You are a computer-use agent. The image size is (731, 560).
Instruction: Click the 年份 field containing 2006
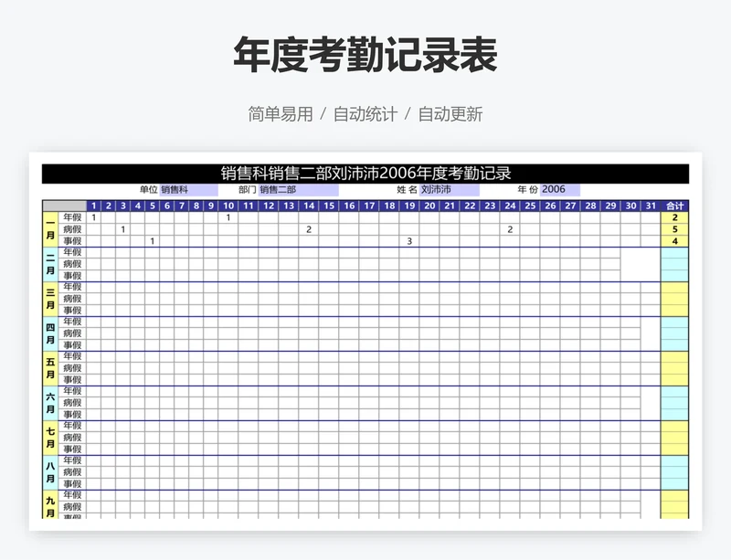(x=560, y=190)
